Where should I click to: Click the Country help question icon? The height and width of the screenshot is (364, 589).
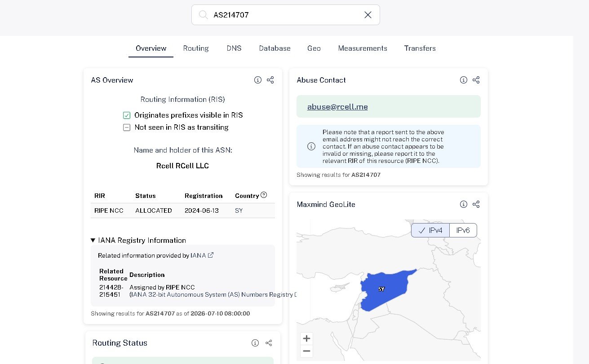pos(264,195)
